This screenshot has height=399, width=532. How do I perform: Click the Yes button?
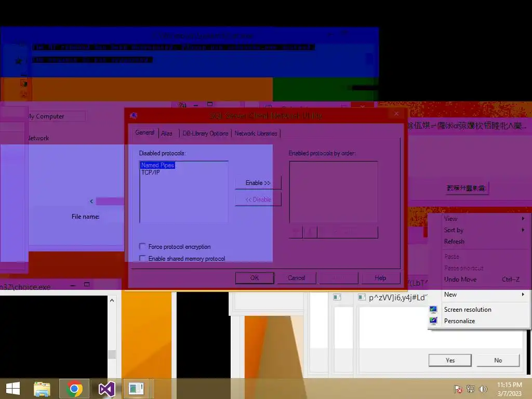(450, 361)
